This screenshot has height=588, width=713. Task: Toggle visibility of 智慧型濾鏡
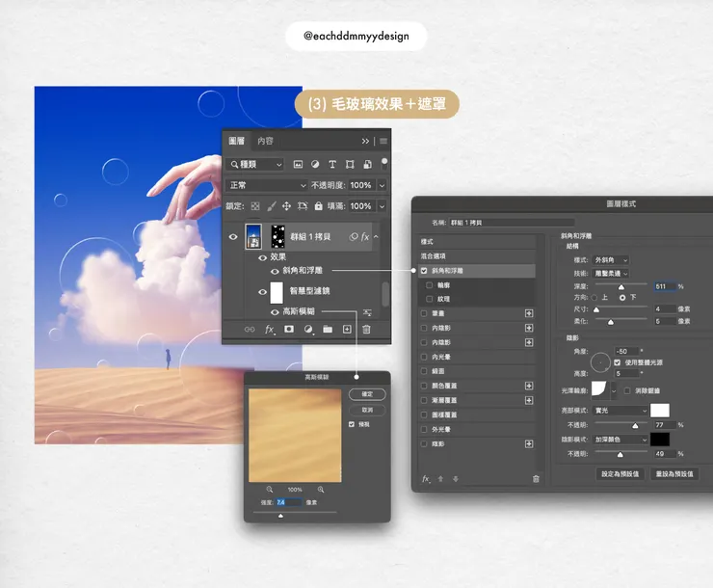(x=262, y=292)
